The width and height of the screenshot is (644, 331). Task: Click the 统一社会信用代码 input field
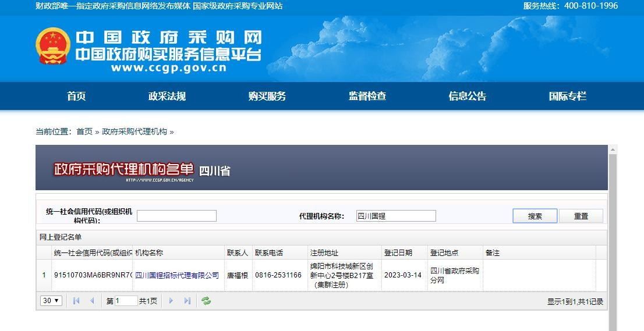point(176,216)
